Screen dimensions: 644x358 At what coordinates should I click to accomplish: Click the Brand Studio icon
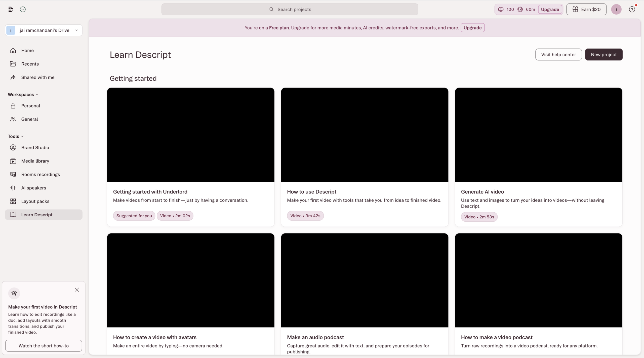[x=13, y=148]
